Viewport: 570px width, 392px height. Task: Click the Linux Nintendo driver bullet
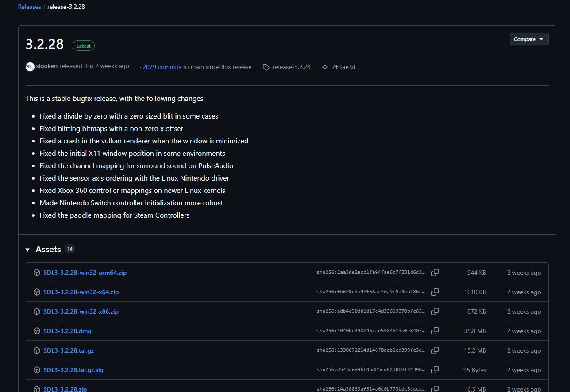coord(135,178)
